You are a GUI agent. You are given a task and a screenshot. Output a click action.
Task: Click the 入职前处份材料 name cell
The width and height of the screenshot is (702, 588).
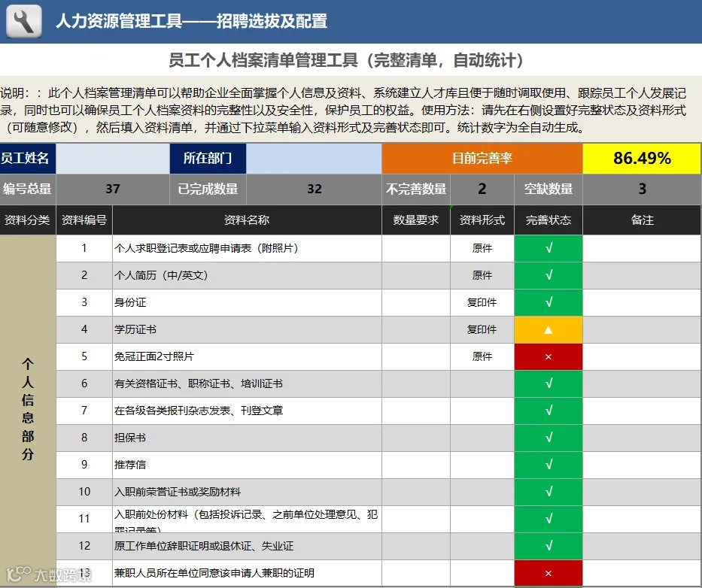coord(247,519)
